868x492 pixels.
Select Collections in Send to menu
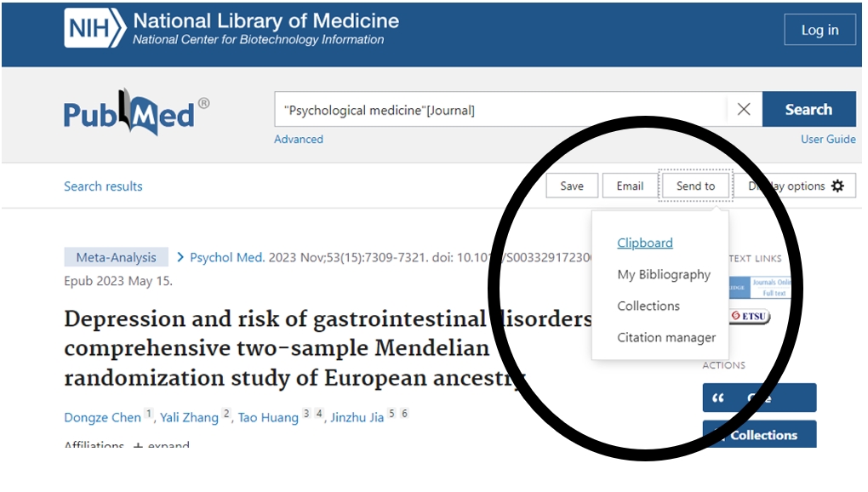click(648, 306)
